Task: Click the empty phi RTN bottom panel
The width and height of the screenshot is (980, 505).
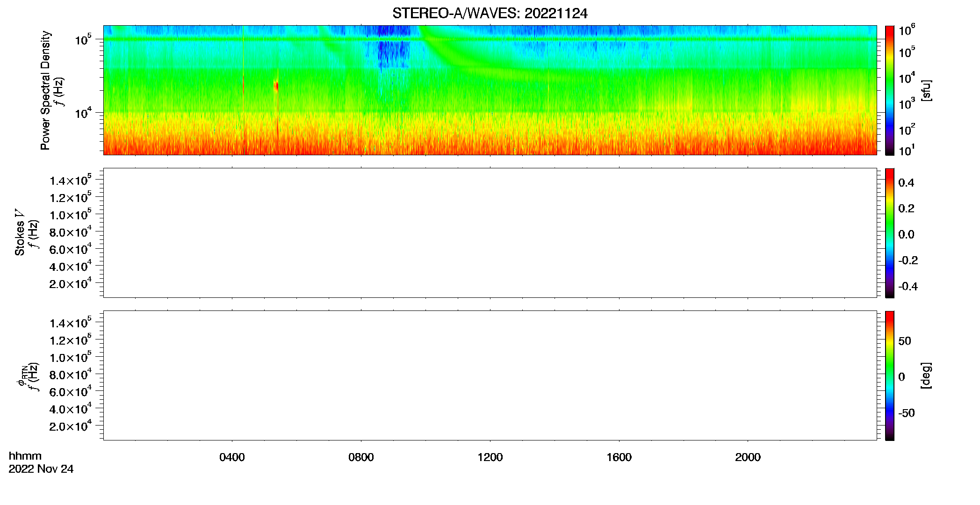Action: click(490, 375)
